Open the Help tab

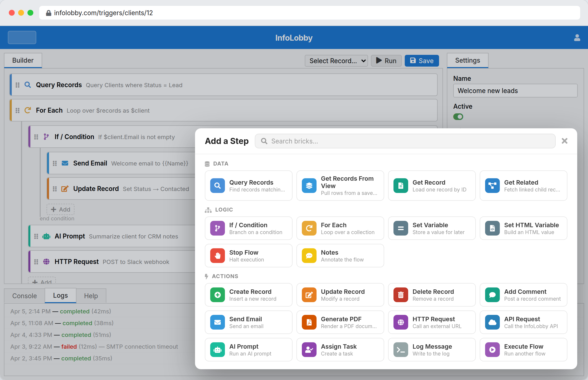(x=91, y=296)
